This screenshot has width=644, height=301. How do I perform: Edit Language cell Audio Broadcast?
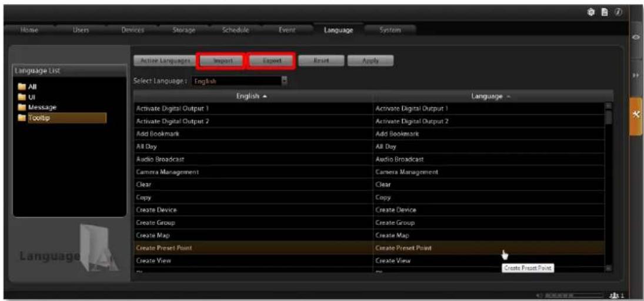489,159
